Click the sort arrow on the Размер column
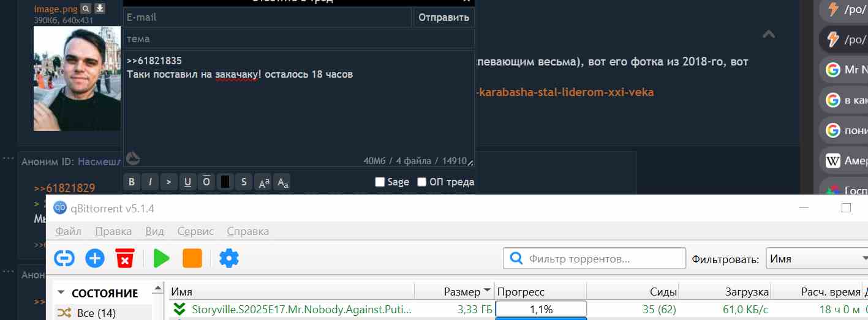 [487, 291]
